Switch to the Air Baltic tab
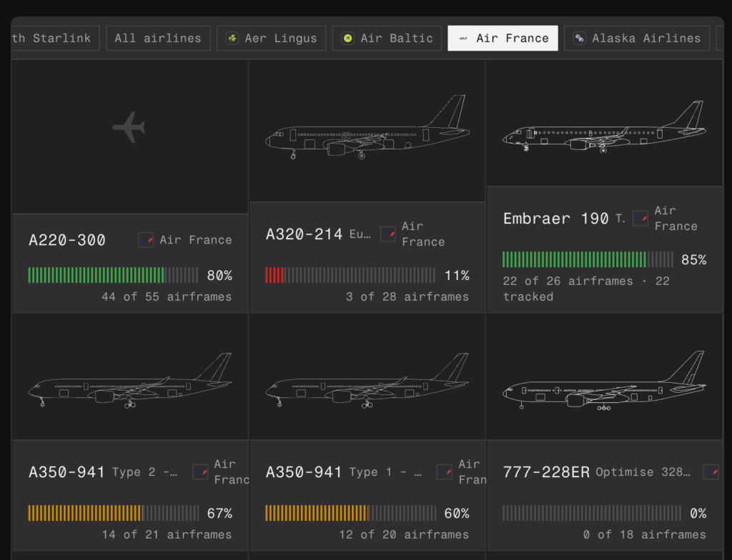 click(x=387, y=39)
